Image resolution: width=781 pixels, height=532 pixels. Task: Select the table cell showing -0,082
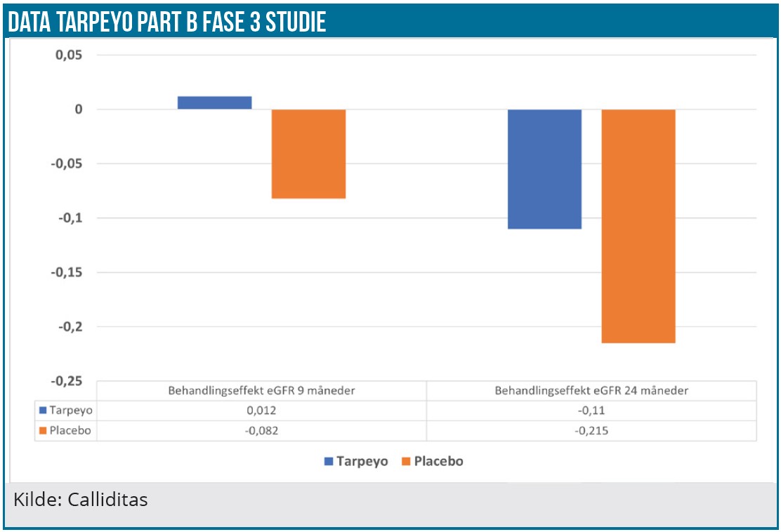click(261, 430)
